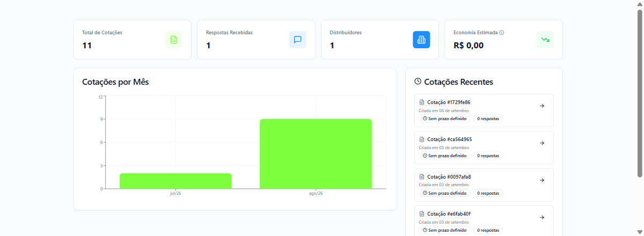The image size is (644, 236).
Task: Click 'Criada em 06 de setembro' text
Action: [x=444, y=110]
